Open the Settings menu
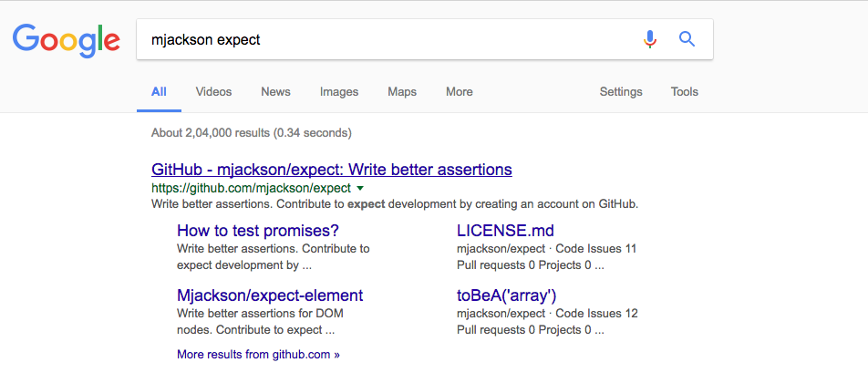This screenshot has width=868, height=373. (620, 92)
